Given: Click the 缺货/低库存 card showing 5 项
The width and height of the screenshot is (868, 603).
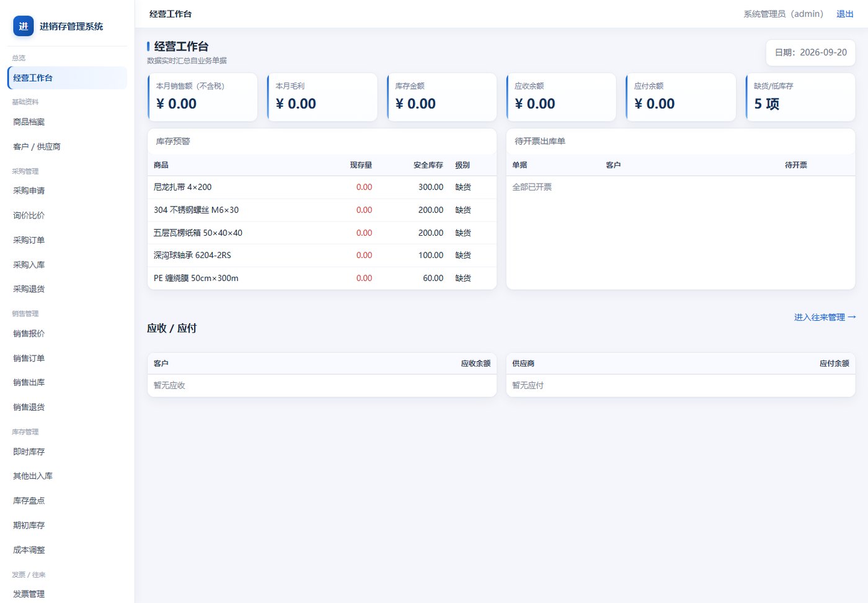Looking at the screenshot, I should point(800,97).
